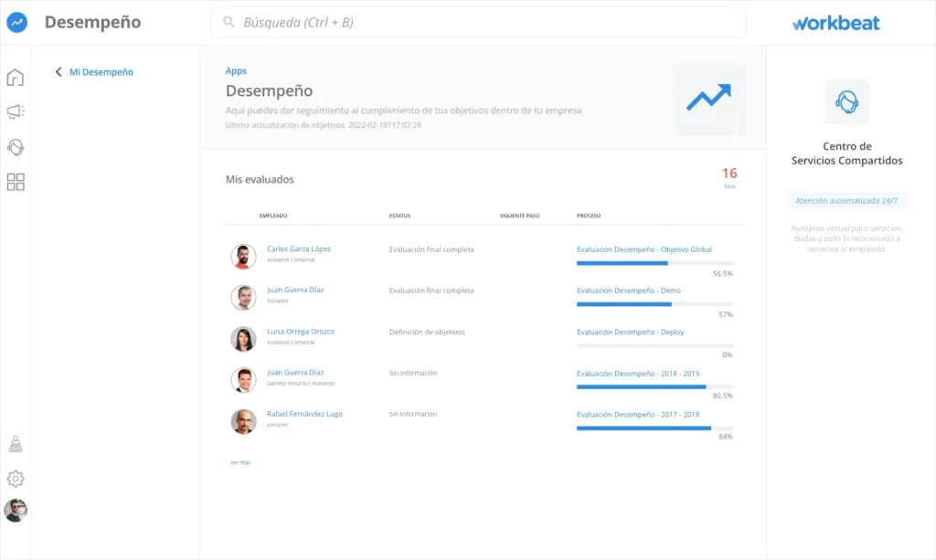Open the announcements megaphone icon
This screenshot has height=560, width=936.
coord(16,112)
